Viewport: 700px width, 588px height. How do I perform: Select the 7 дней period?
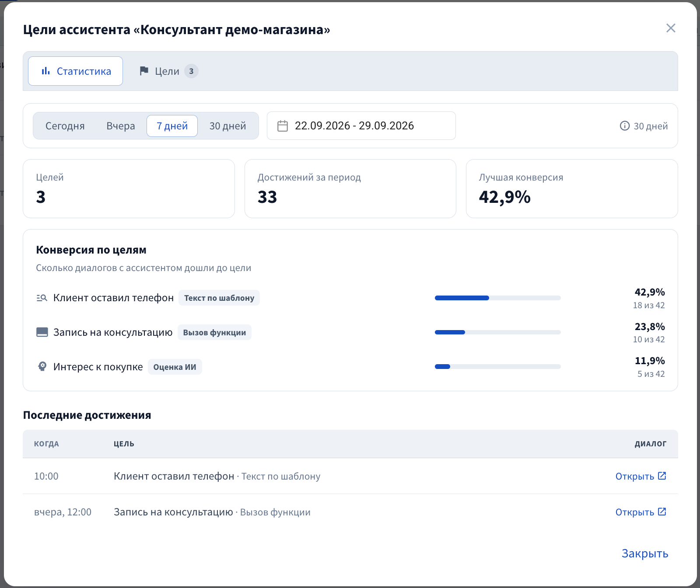pyautogui.click(x=172, y=126)
